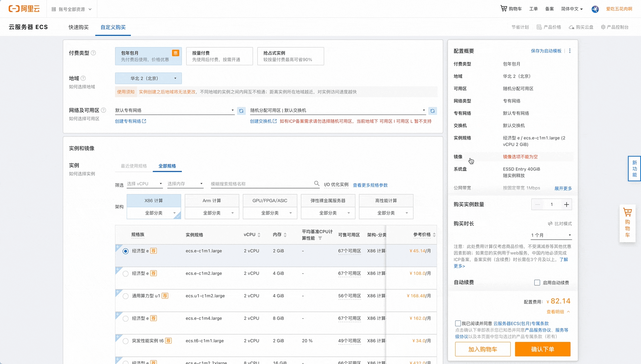
Task: Refresh the 默认专有网络 selection
Action: pos(241,111)
